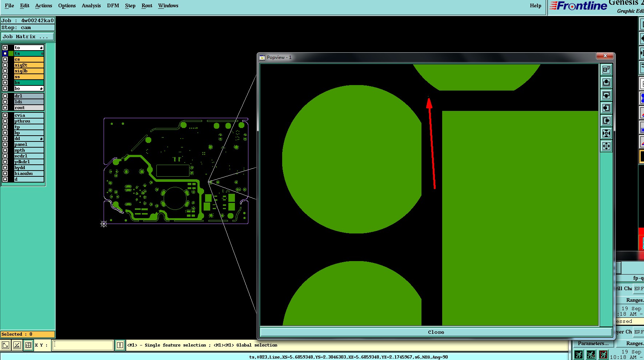Open the Options menu
The height and width of the screenshot is (360, 644).
[x=67, y=5]
